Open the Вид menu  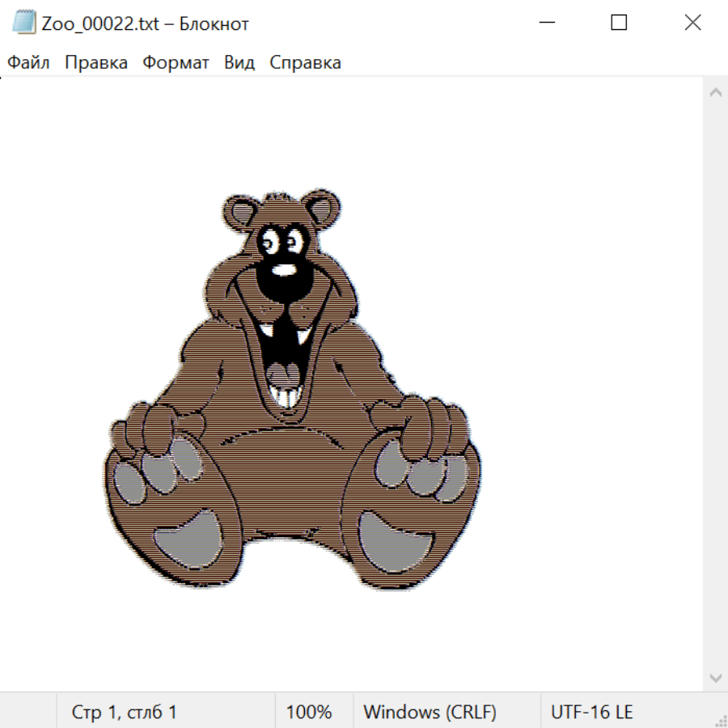(239, 62)
